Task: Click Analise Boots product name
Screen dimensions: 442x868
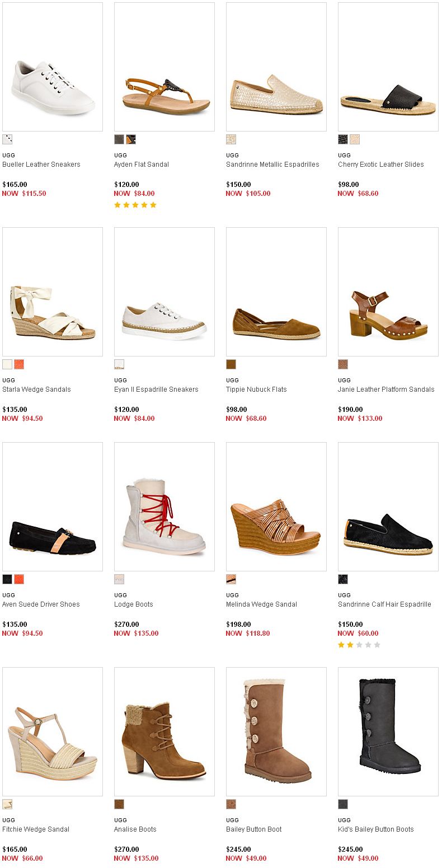Action: pyautogui.click(x=135, y=829)
